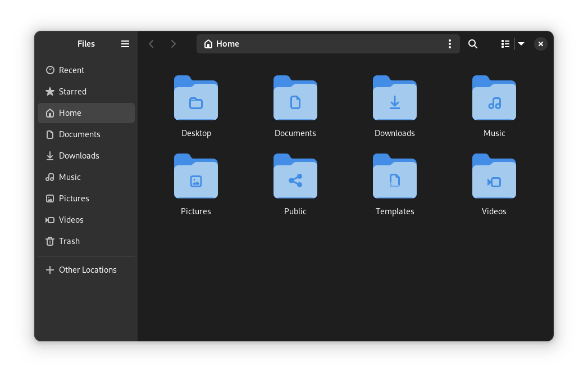588x379 pixels.
Task: Open the Music folder icon in the grid
Action: (x=494, y=98)
